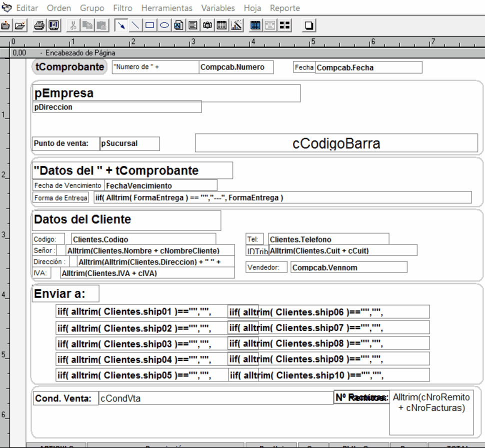Screen dimensions: 485x448
Task: Select the Enviar a: heading
Action: pos(65,293)
